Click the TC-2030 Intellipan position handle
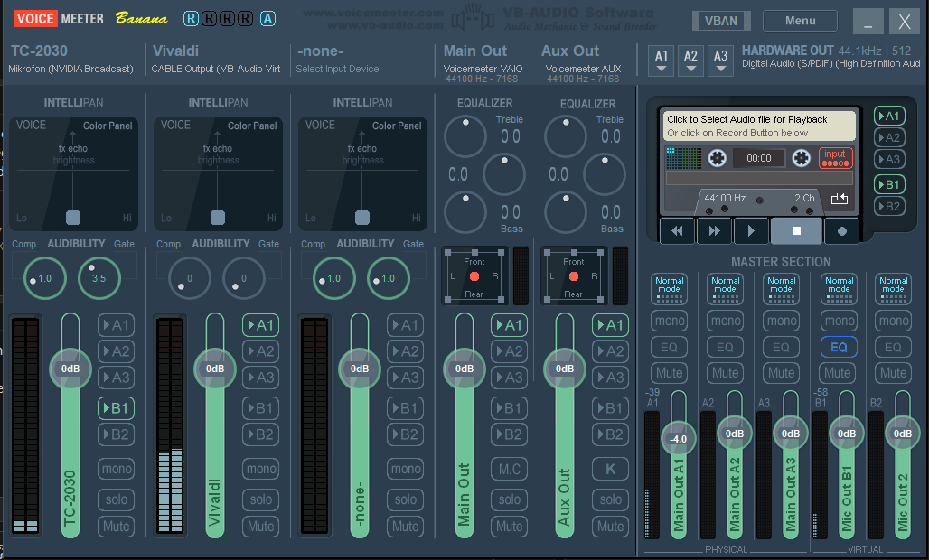Viewport: 929px width, 560px height. [73, 218]
